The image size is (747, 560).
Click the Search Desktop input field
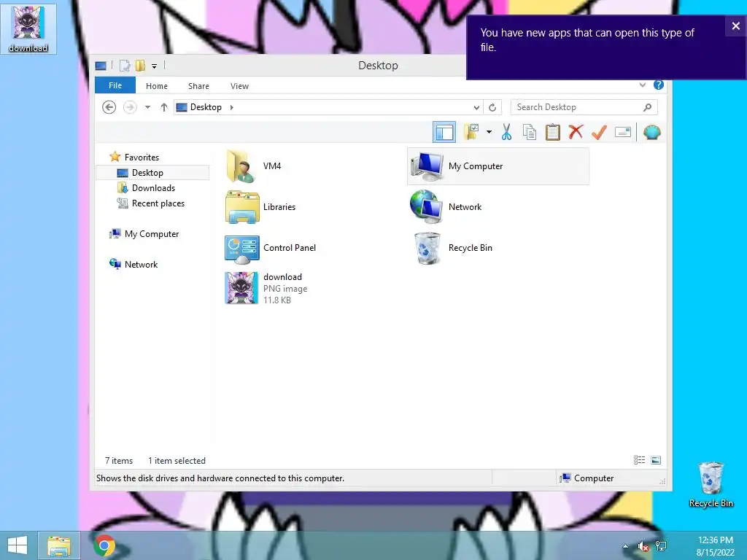[584, 107]
